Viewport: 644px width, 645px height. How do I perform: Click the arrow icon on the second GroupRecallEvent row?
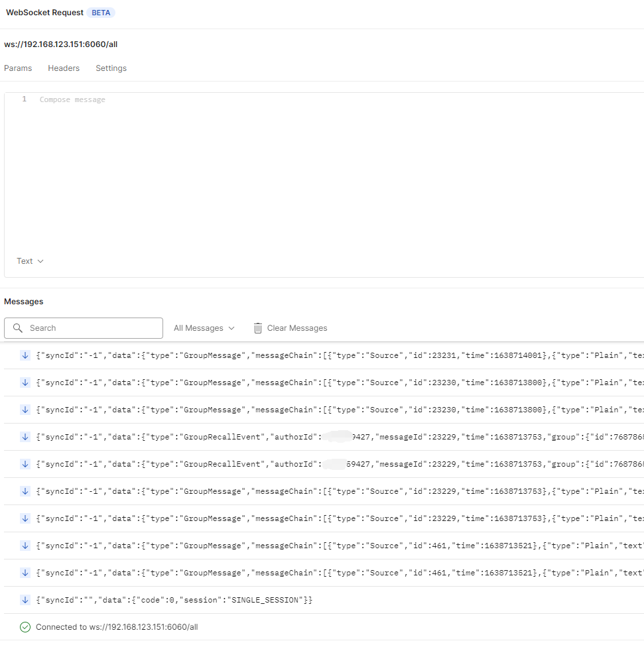tap(25, 463)
